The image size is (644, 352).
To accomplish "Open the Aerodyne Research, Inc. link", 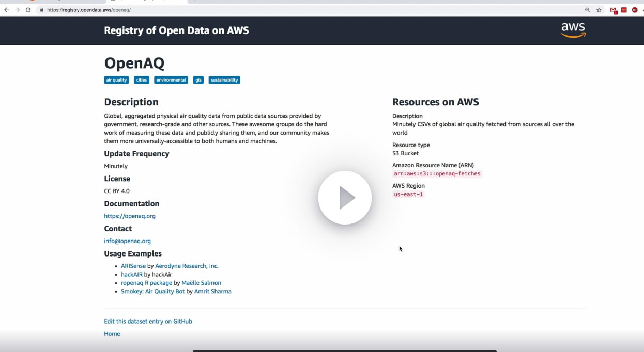I will pyautogui.click(x=187, y=266).
